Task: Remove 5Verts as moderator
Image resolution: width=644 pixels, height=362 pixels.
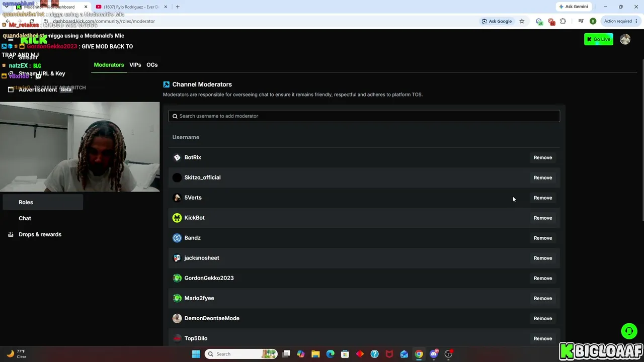Action: (543, 198)
